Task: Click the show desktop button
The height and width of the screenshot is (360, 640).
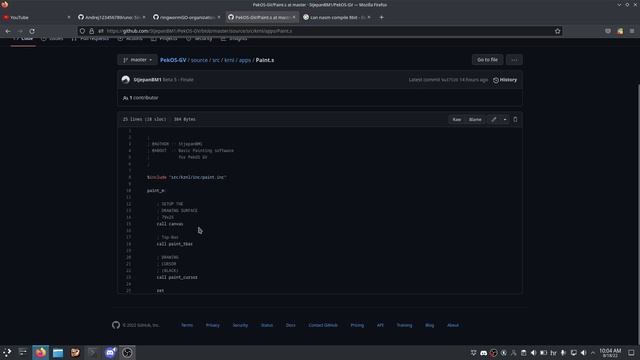Action: pos(631,353)
